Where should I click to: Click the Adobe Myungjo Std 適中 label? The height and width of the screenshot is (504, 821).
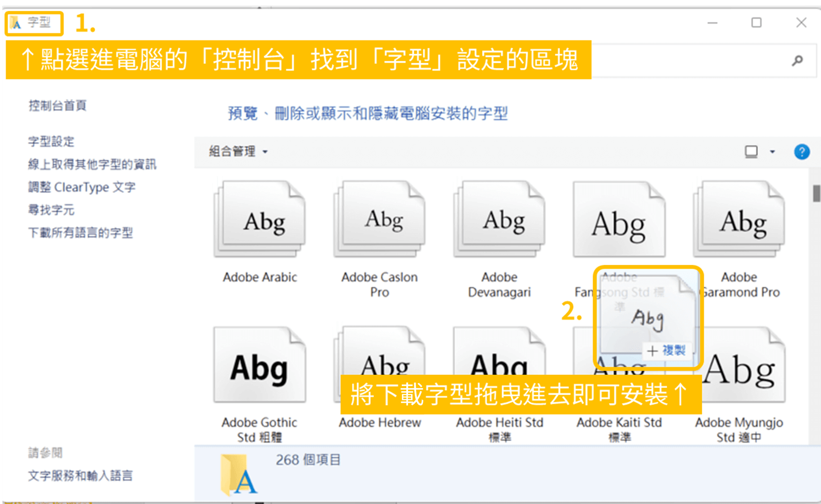[x=739, y=430]
